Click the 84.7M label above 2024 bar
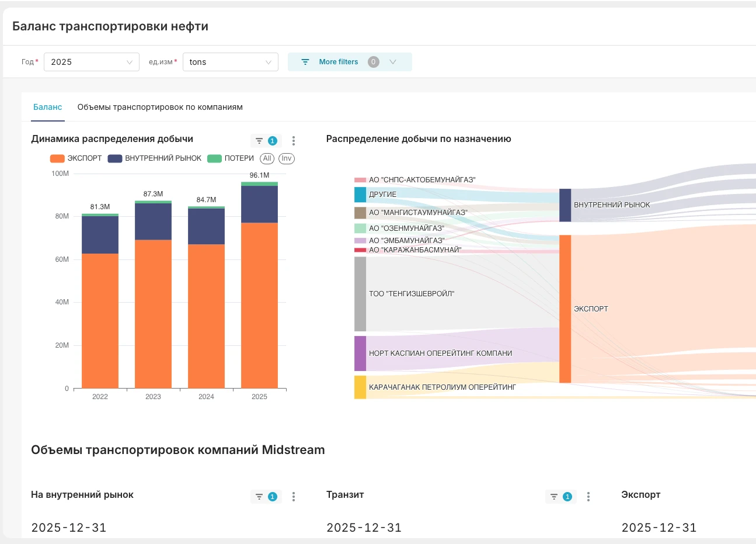Image resolution: width=756 pixels, height=544 pixels. point(206,200)
